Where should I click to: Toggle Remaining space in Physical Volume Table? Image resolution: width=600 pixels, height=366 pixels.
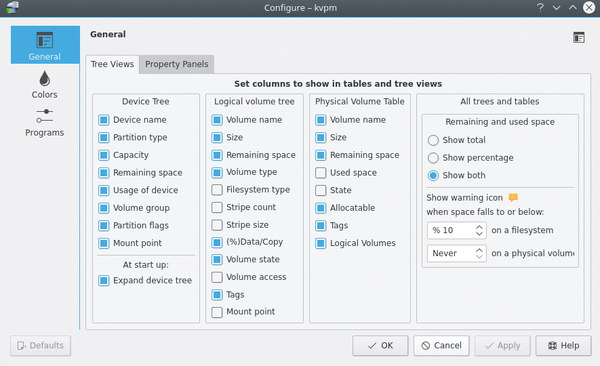(321, 155)
